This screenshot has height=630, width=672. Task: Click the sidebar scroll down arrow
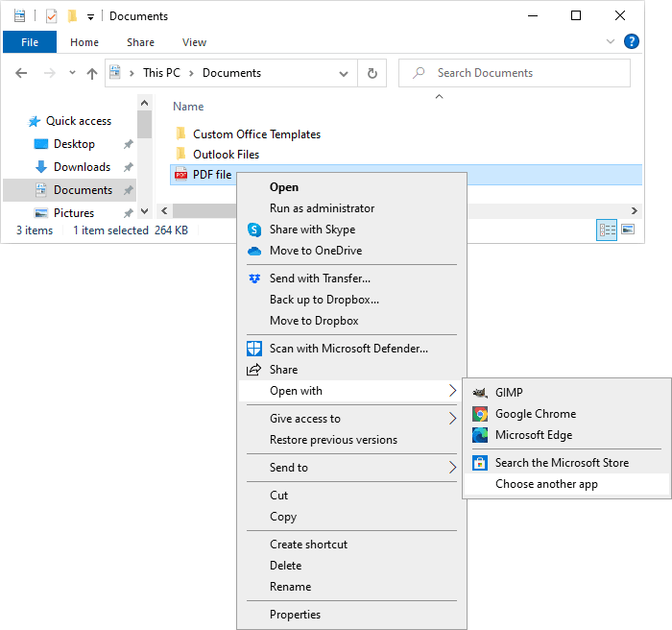click(x=144, y=211)
